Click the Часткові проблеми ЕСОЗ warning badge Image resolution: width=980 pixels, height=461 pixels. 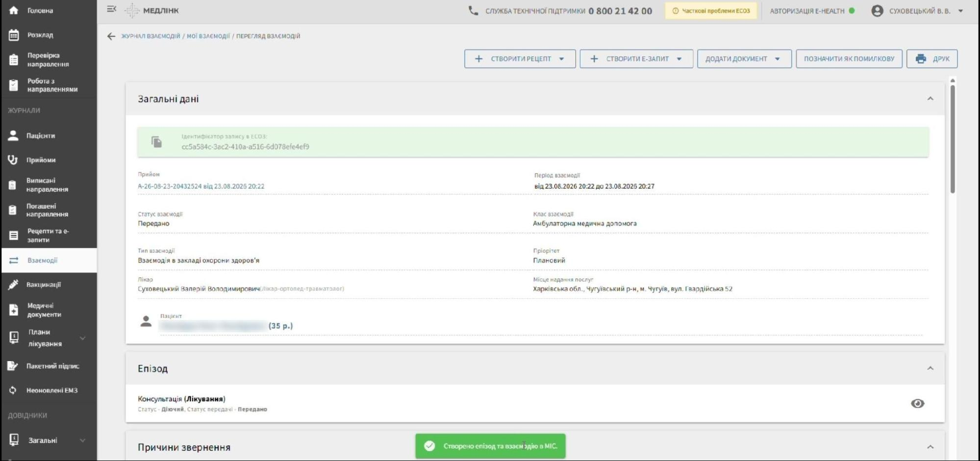coord(711,11)
